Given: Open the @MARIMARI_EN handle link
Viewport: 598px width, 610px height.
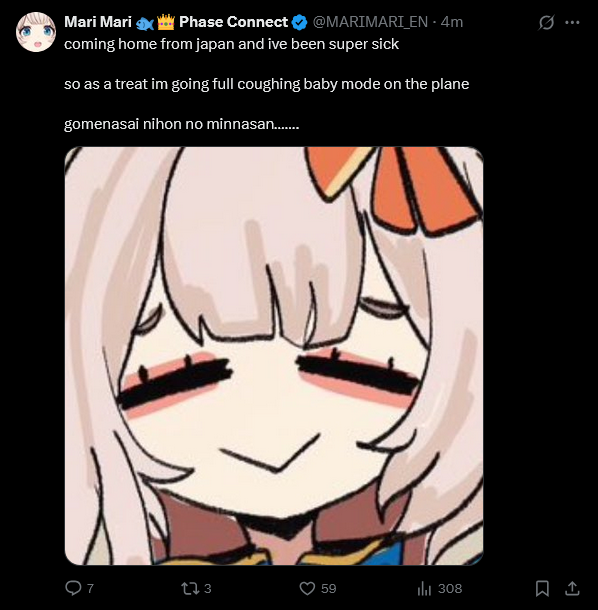Looking at the screenshot, I should 370,22.
